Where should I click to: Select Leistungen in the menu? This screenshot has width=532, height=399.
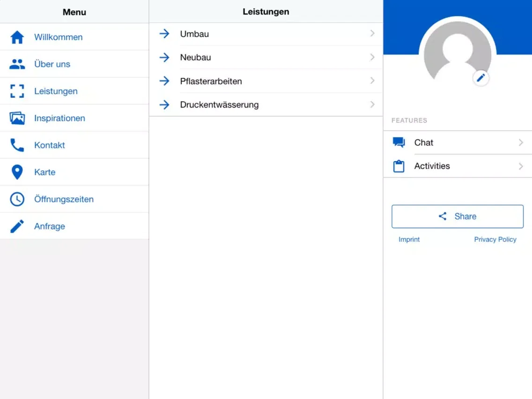pyautogui.click(x=56, y=91)
